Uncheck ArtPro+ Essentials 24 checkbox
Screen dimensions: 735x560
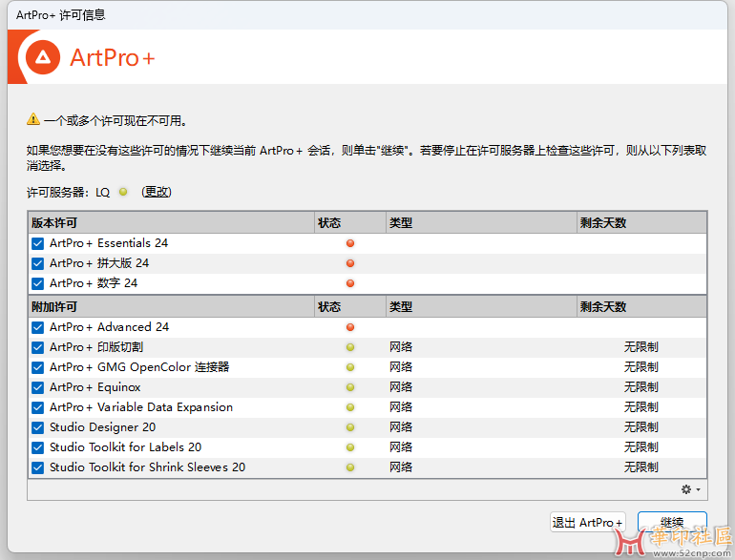(38, 243)
